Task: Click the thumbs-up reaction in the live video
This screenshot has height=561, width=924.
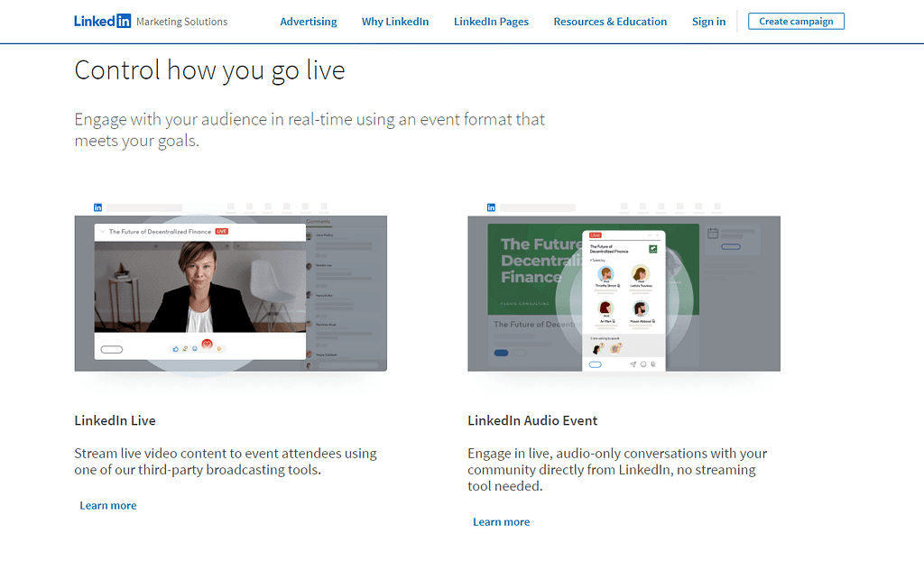Action: [x=175, y=348]
